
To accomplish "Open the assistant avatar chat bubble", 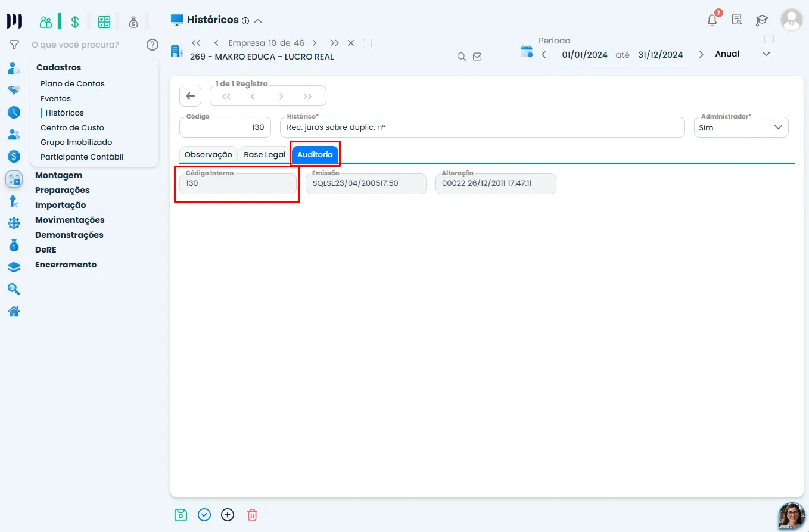I will coord(792,516).
